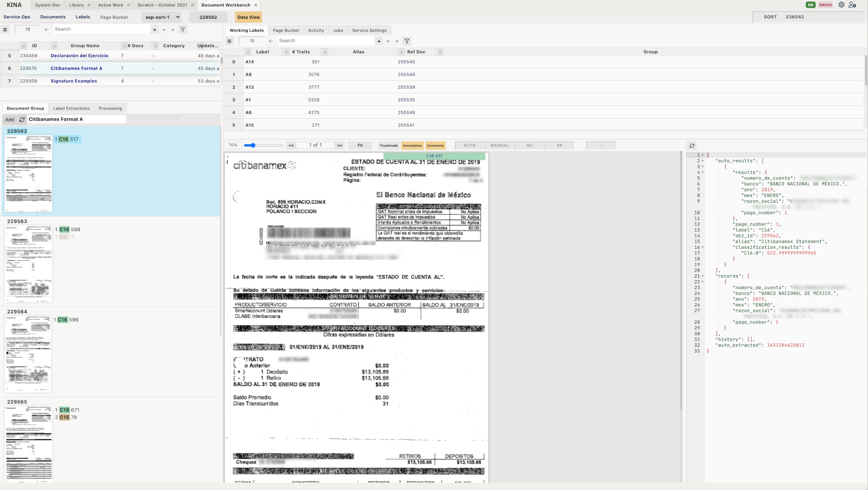Open the hamburger menu of the groups list
Image resolution: width=868 pixels, height=490 pixels.
coord(5,29)
